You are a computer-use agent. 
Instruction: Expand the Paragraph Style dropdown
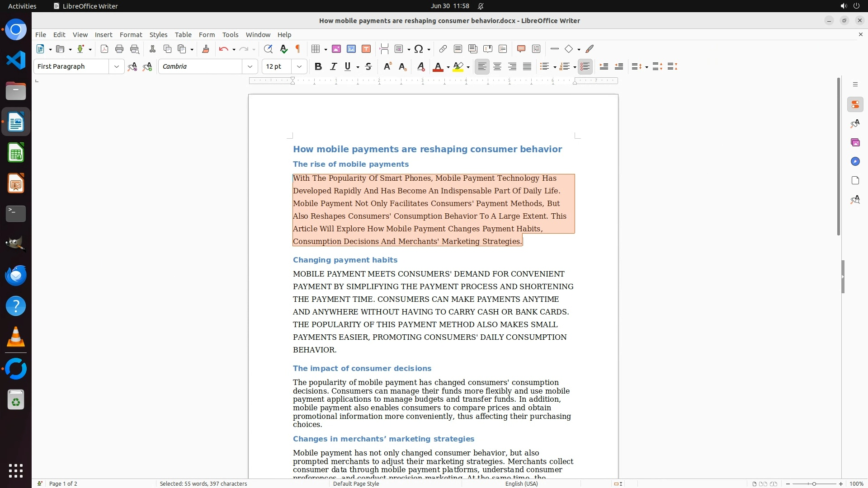tap(117, 66)
